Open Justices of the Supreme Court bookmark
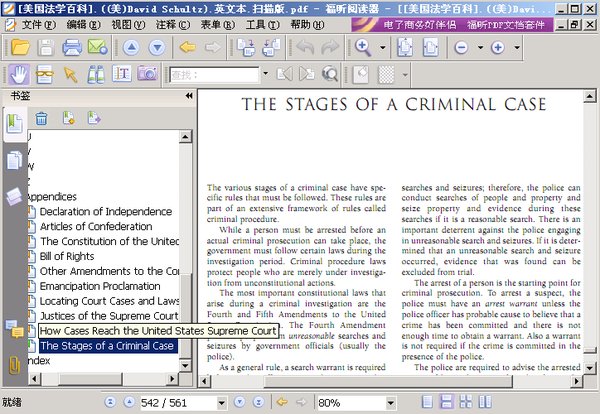 [109, 316]
